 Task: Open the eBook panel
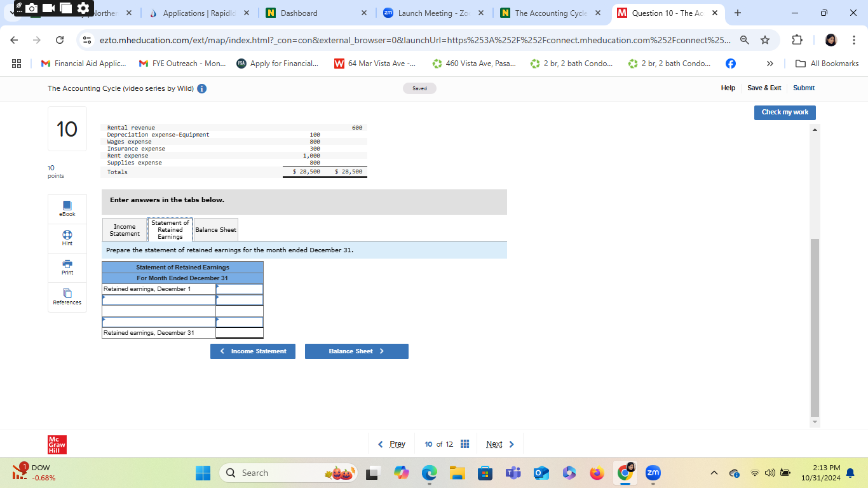(x=67, y=208)
